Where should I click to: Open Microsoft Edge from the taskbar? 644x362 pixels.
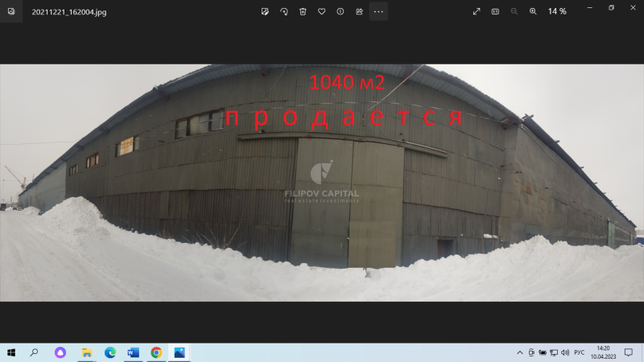pyautogui.click(x=110, y=352)
